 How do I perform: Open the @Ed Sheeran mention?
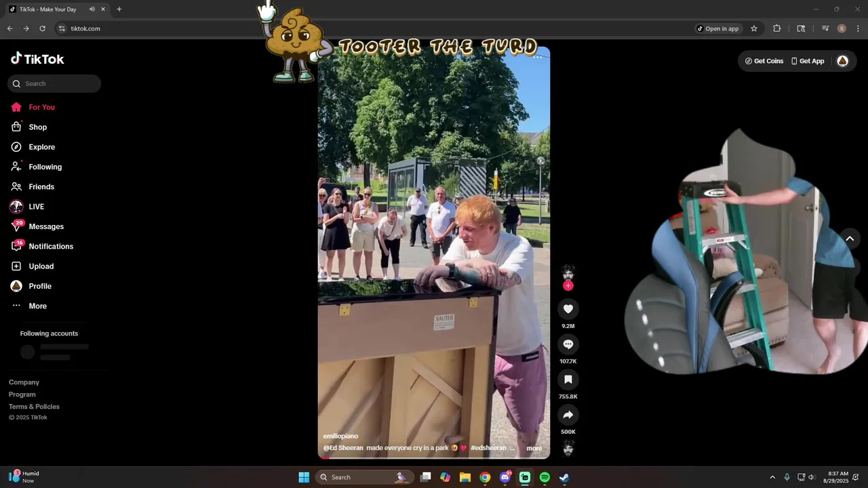(342, 448)
